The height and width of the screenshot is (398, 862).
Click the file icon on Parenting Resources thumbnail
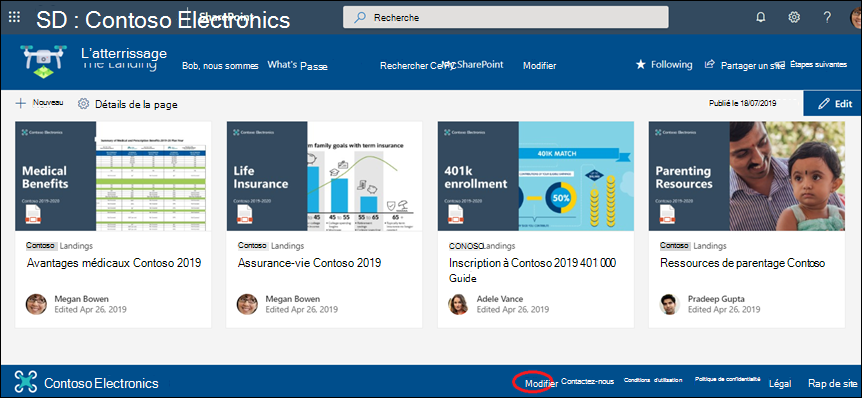(666, 214)
